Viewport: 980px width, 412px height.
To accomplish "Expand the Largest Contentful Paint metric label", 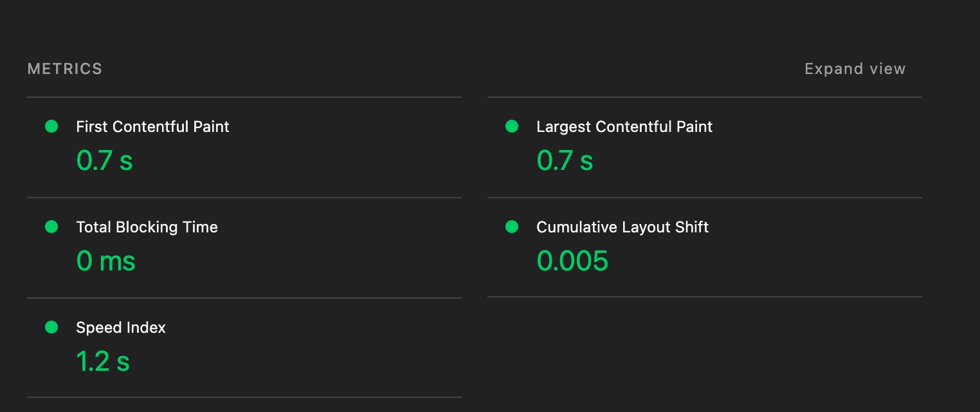I will pos(624,127).
